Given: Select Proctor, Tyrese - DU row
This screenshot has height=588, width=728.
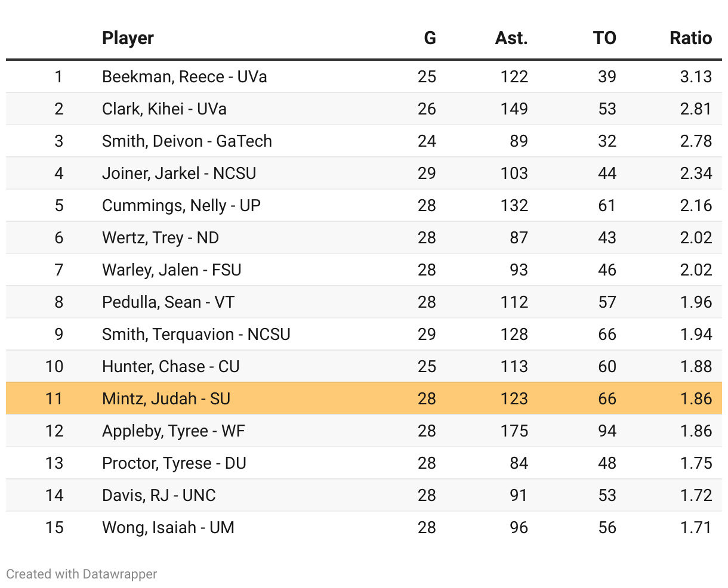Looking at the screenshot, I should click(x=174, y=463).
